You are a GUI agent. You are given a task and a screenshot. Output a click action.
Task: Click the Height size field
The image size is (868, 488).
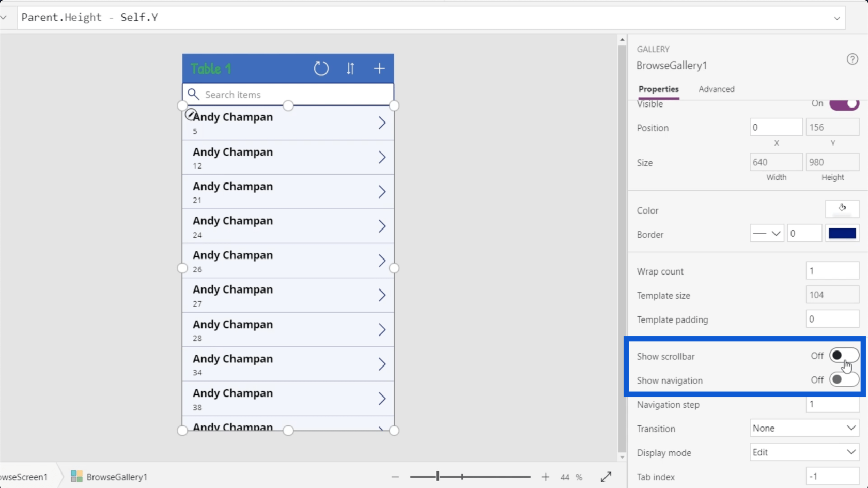coord(832,162)
